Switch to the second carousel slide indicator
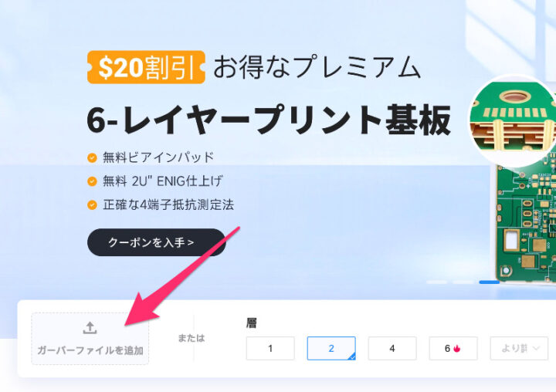This screenshot has width=556, height=392. (463, 282)
